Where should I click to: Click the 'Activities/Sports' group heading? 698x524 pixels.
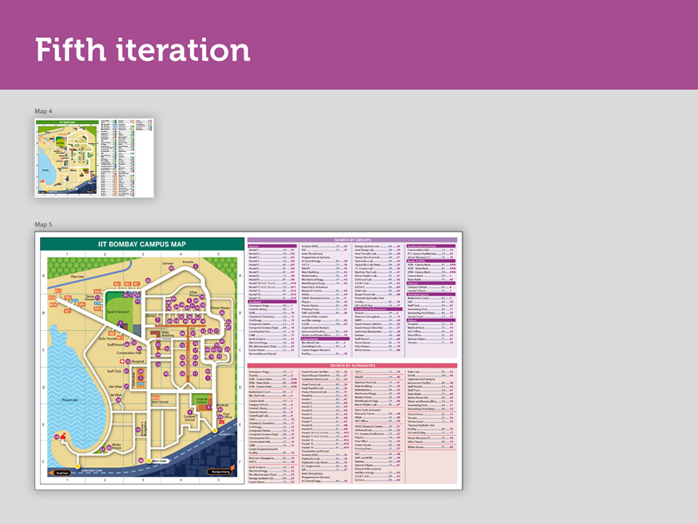point(431,294)
